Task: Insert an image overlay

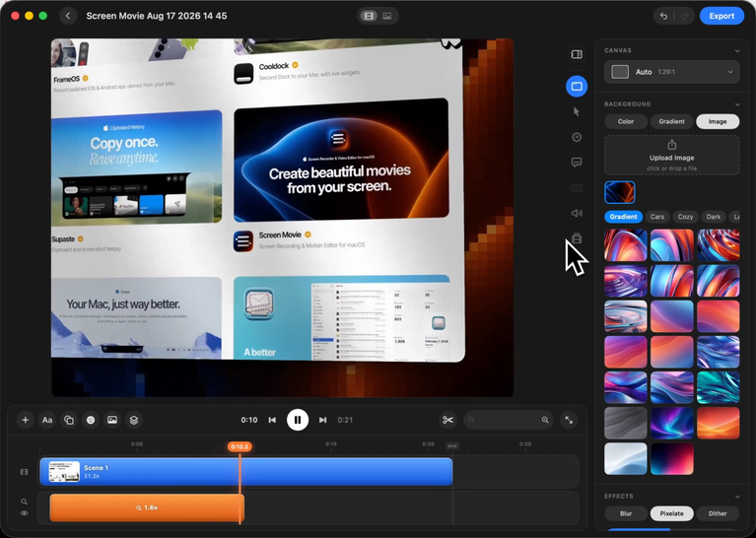Action: [112, 420]
